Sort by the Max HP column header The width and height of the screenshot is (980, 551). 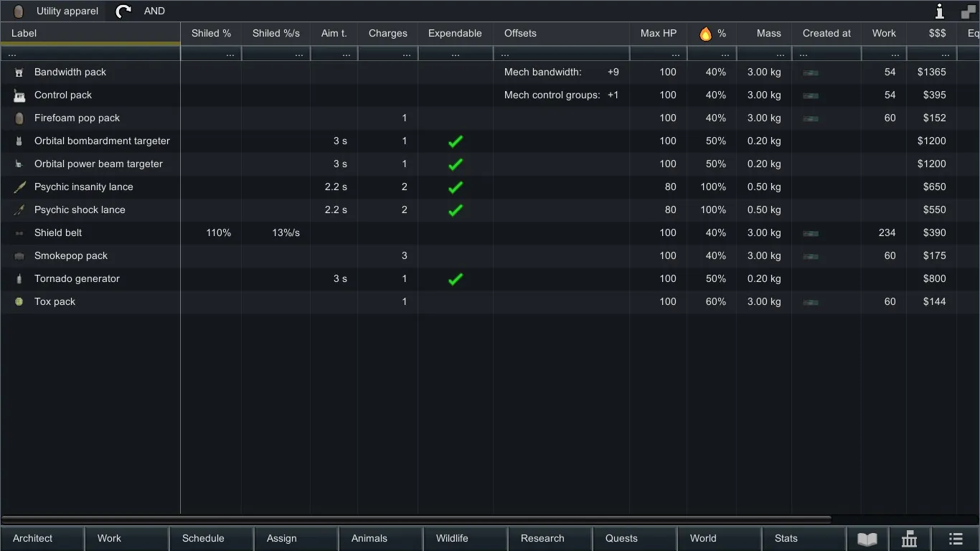658,34
